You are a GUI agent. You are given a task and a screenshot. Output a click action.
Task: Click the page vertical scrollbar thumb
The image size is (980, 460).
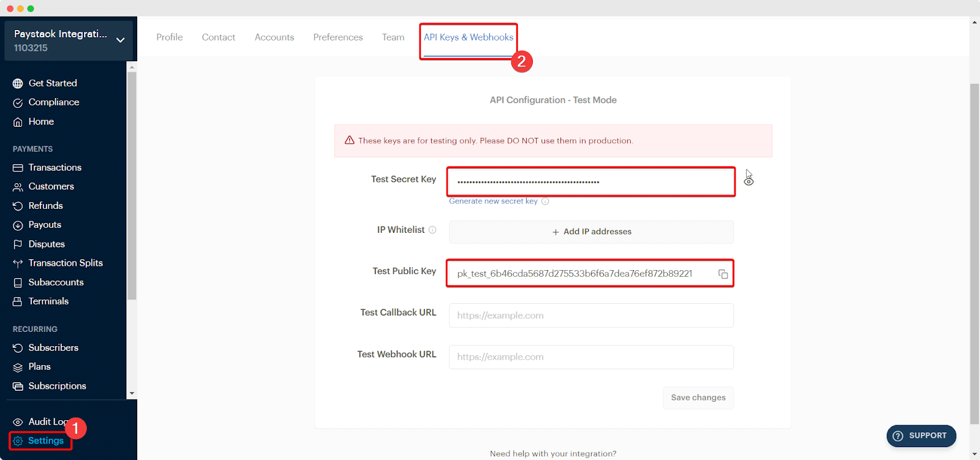pos(974,254)
